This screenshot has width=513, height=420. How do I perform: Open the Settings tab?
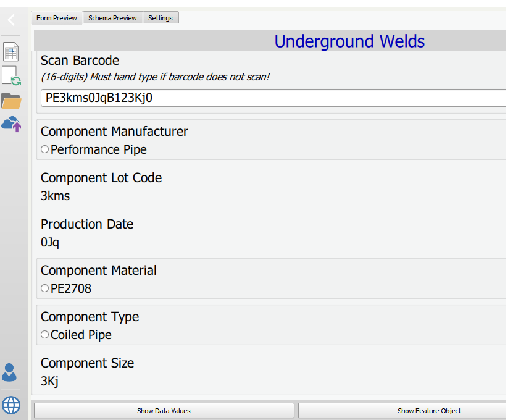pyautogui.click(x=161, y=18)
